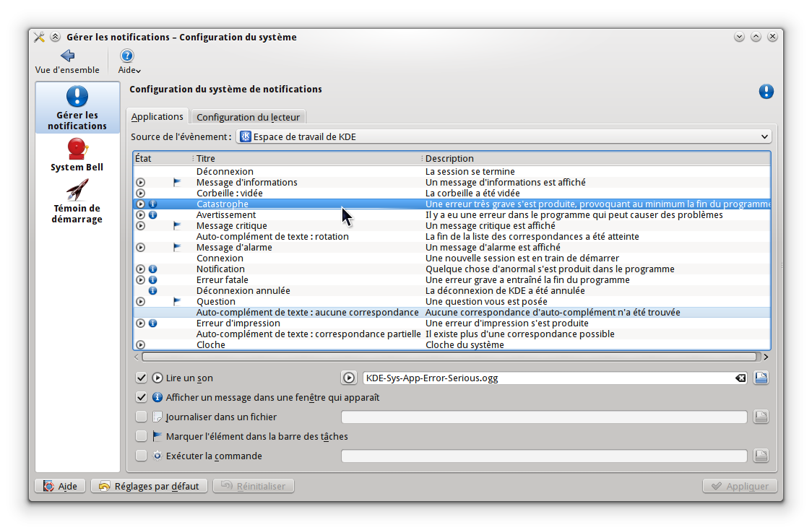
Task: Sort list by Description column header
Action: point(596,158)
